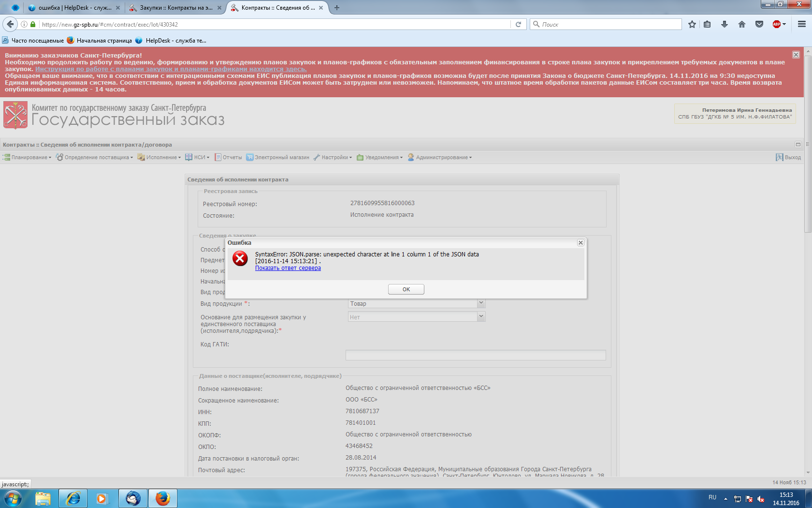Open 'HelpDesk - служба те...' bookmark
This screenshot has height=508, width=812.
click(x=171, y=41)
